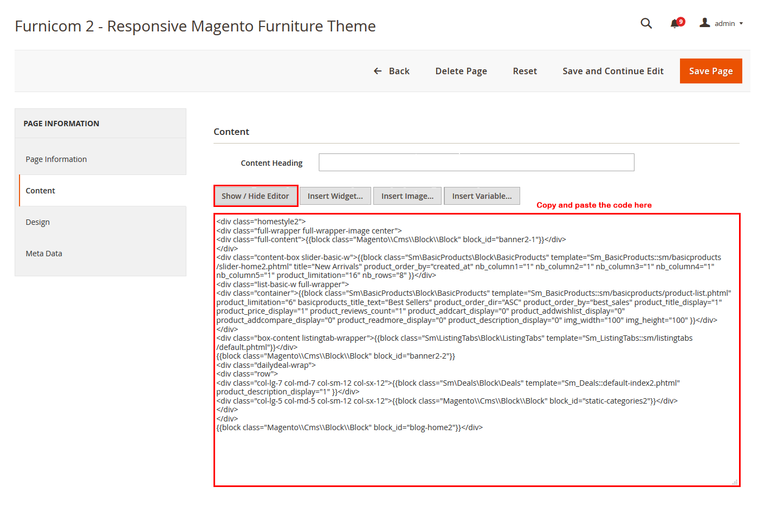The image size is (758, 532).
Task: Click the admin user avatar icon
Action: pyautogui.click(x=704, y=23)
